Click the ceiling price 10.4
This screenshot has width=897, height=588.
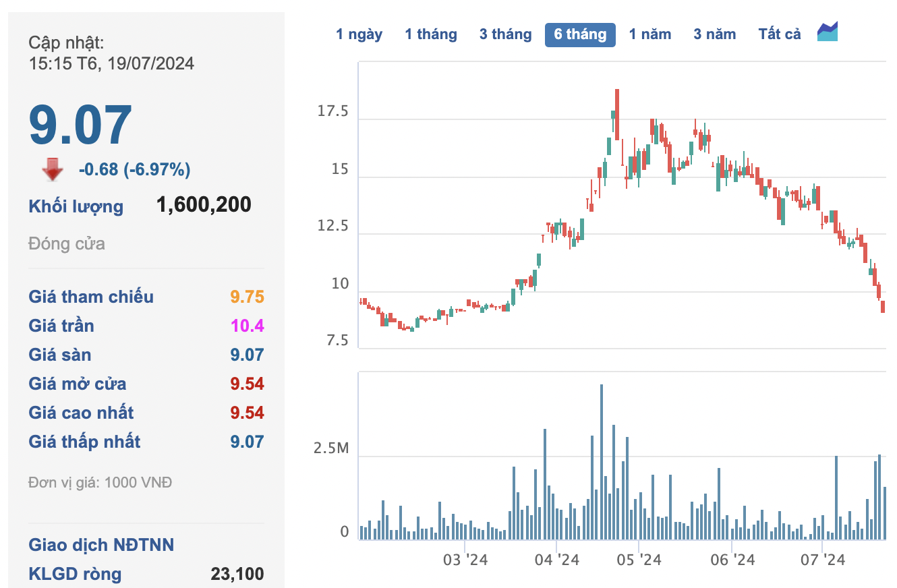(x=247, y=326)
